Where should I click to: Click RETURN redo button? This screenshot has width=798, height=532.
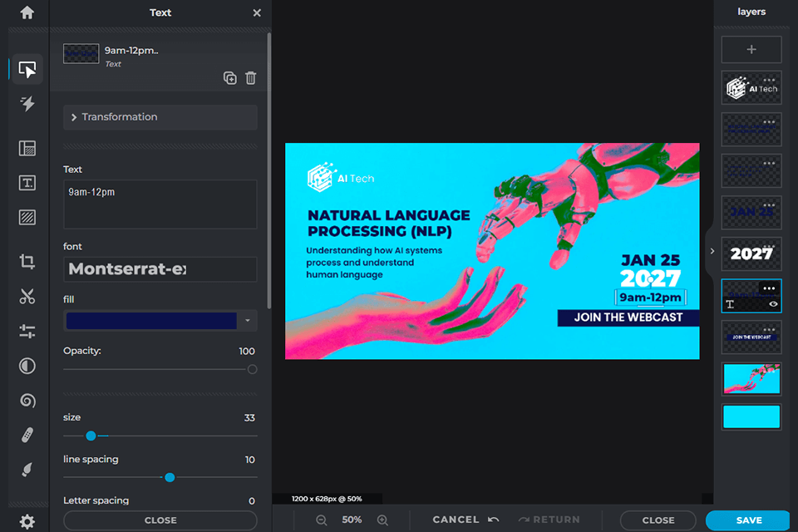549,520
